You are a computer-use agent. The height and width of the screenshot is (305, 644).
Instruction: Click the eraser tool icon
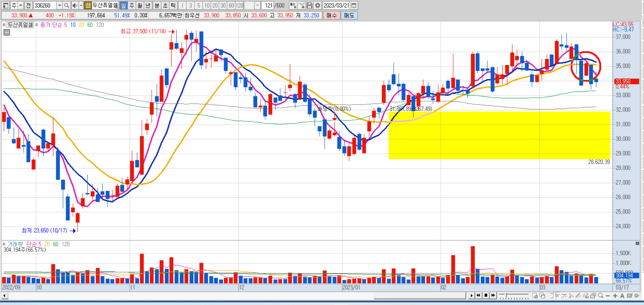pyautogui.click(x=586, y=295)
